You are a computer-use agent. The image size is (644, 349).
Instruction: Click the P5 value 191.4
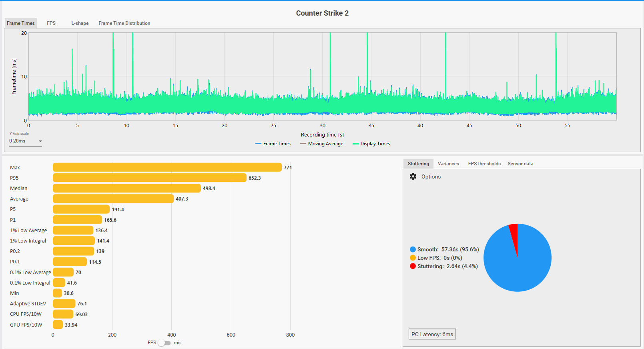coord(118,210)
